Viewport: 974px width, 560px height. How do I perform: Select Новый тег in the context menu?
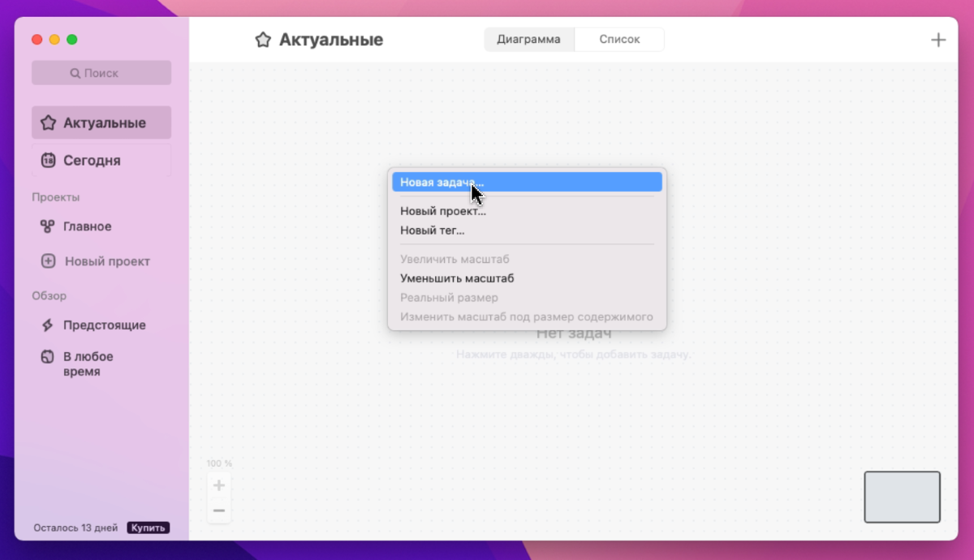431,230
